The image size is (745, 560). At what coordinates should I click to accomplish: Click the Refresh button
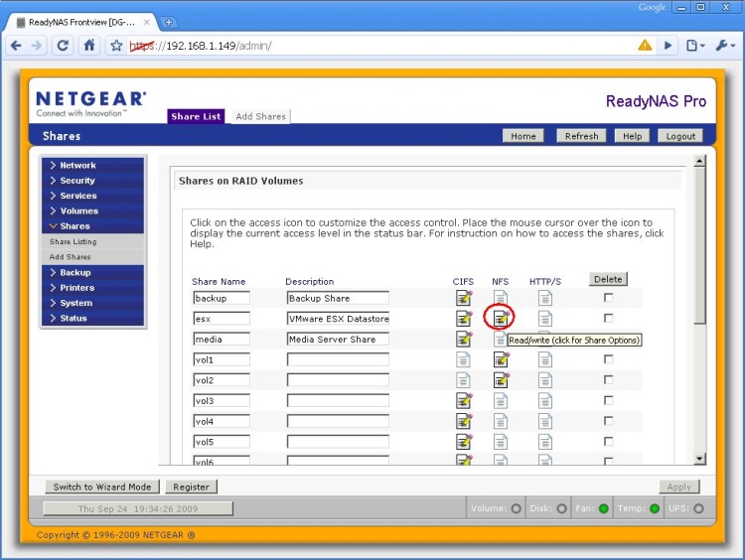pos(581,136)
